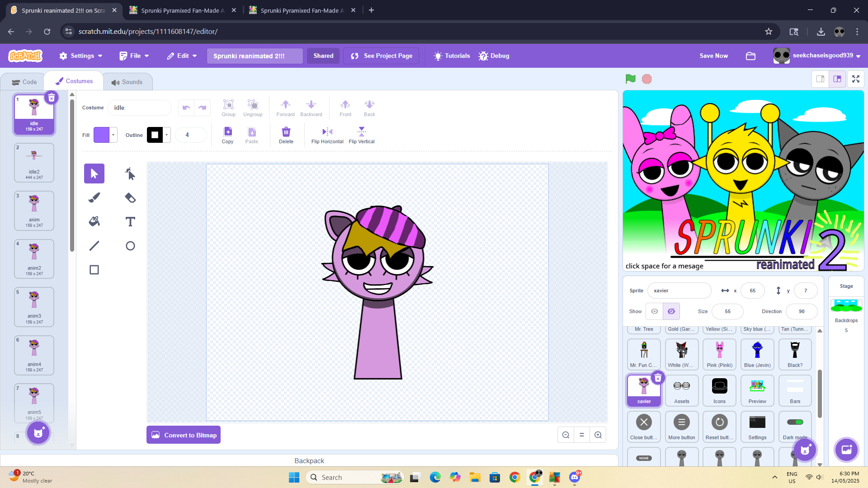Open the Debug panel

pos(494,56)
